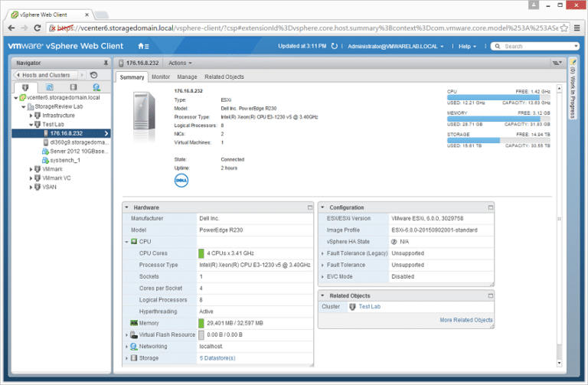Expand the Infrastructure cluster node
The image size is (588, 385).
[31, 116]
